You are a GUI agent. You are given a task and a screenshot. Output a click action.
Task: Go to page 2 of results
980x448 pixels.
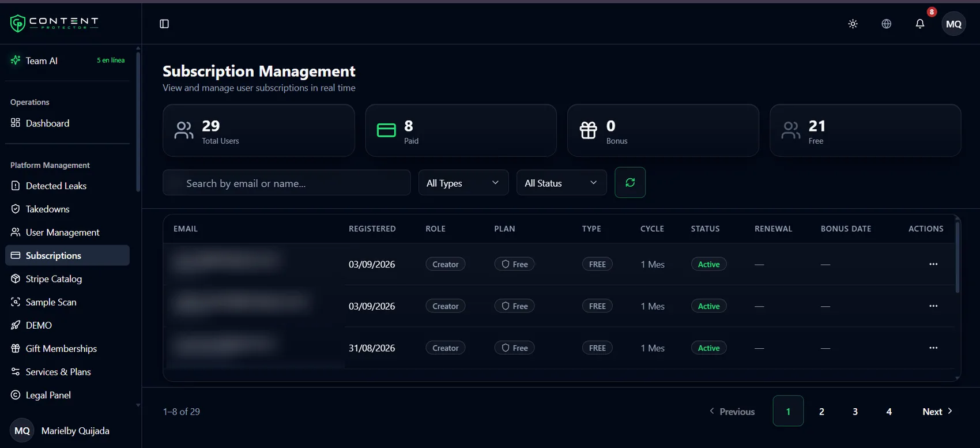821,411
